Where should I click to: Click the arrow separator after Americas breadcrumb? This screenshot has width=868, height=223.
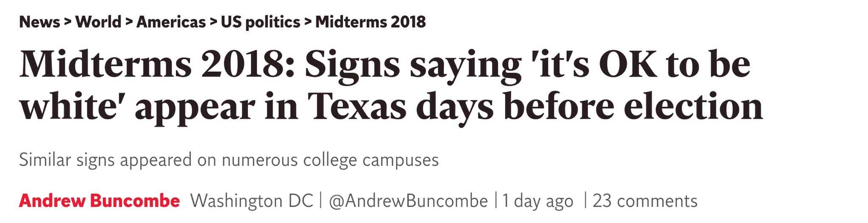click(213, 21)
